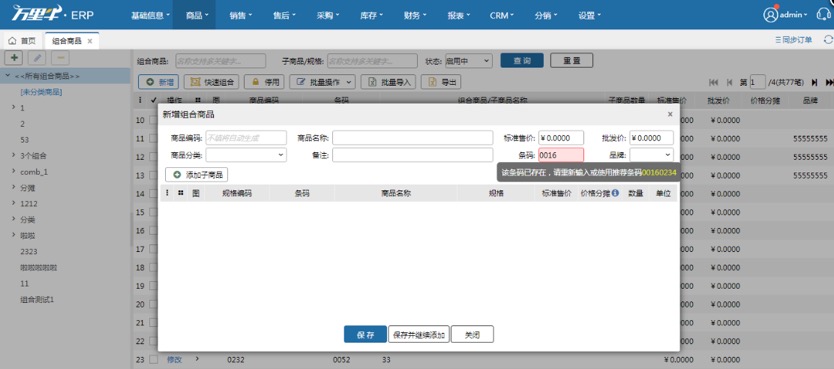Click the grid icon in dialog table header
Image resolution: width=834 pixels, height=369 pixels.
pyautogui.click(x=181, y=194)
